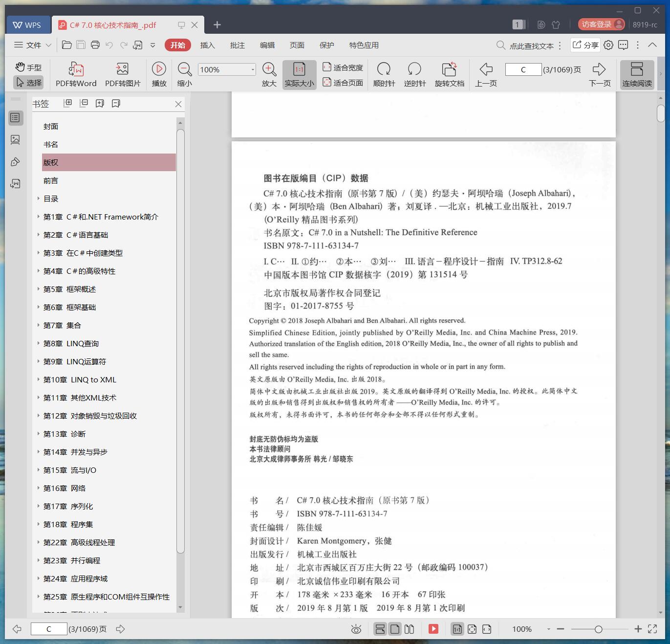Collapse the ribbon chevron
670x644 pixels.
click(x=652, y=45)
